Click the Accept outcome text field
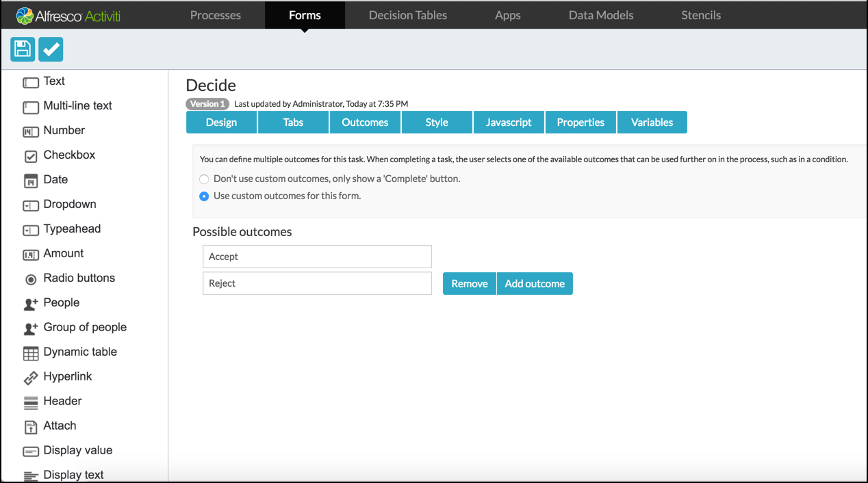 click(317, 257)
